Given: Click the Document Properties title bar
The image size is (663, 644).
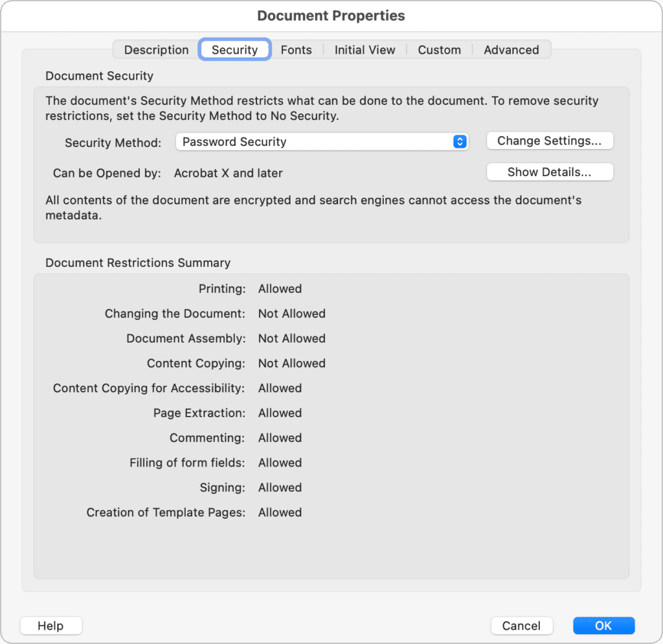Looking at the screenshot, I should point(331,16).
